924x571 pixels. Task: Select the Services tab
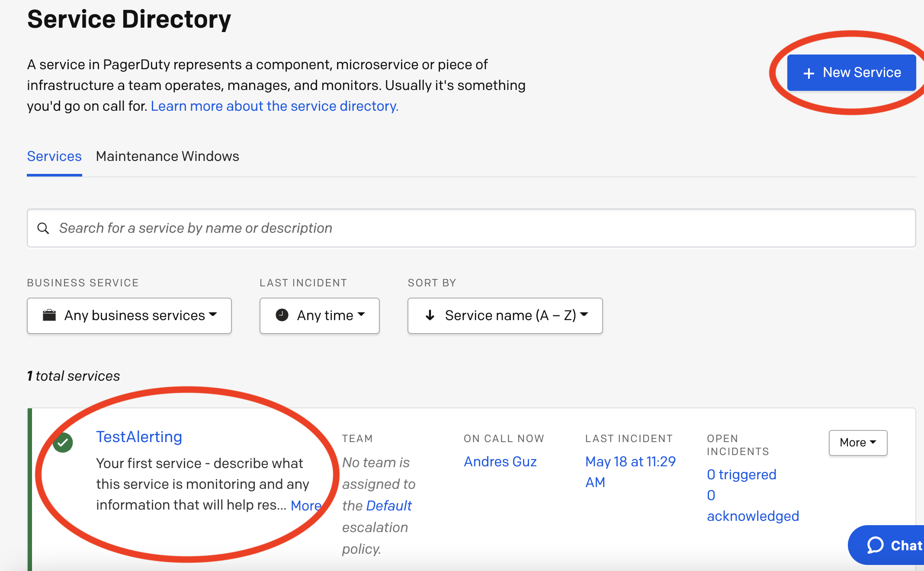point(54,156)
